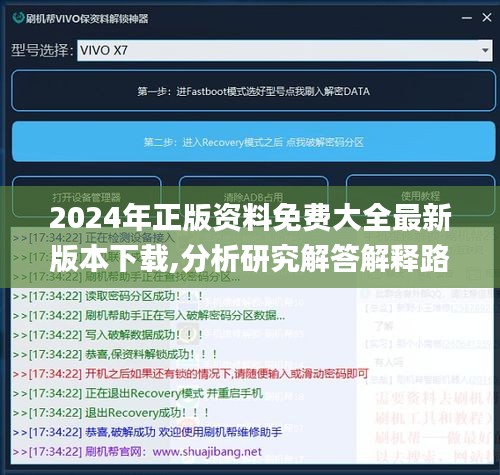Click 第二步 Recovery 破解密码分区 button
The height and width of the screenshot is (475, 500).
click(254, 142)
